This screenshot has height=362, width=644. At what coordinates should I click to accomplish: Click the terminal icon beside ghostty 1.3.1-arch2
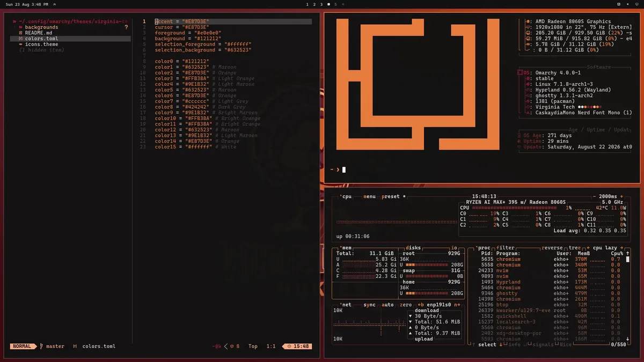point(529,95)
